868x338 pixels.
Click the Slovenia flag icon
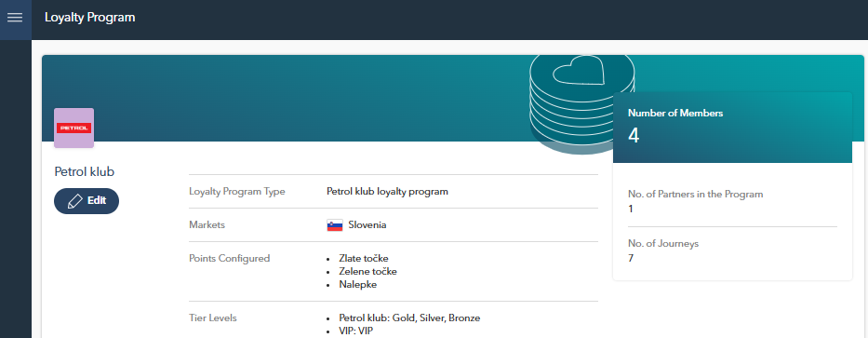335,225
